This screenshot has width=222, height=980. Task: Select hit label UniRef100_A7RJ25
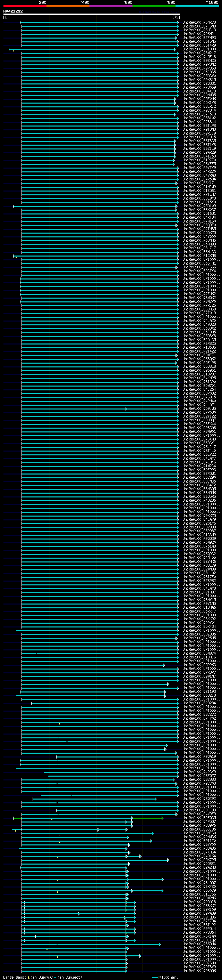199,306
